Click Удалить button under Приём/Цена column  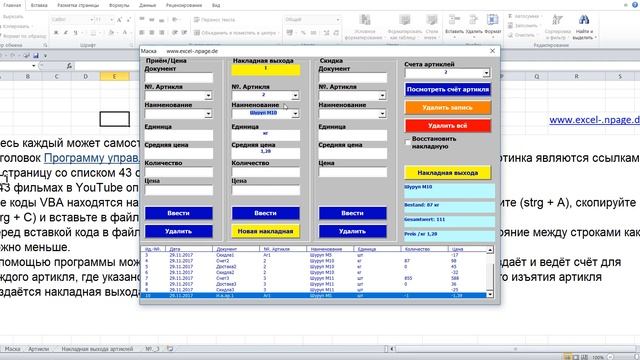click(x=178, y=231)
